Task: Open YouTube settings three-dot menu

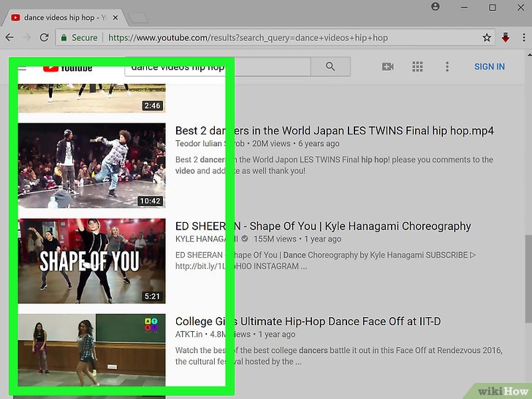Action: pyautogui.click(x=447, y=66)
